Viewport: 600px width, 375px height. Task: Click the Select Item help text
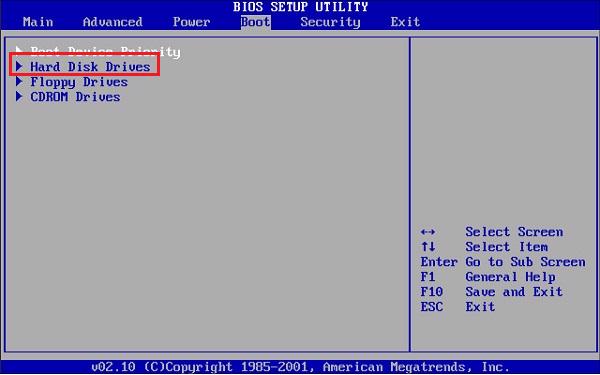507,247
